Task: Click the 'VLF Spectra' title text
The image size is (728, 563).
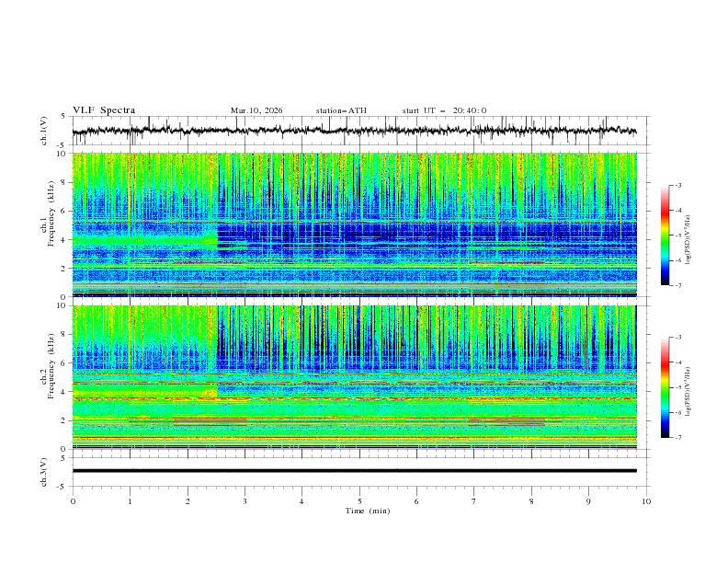Action: [104, 110]
